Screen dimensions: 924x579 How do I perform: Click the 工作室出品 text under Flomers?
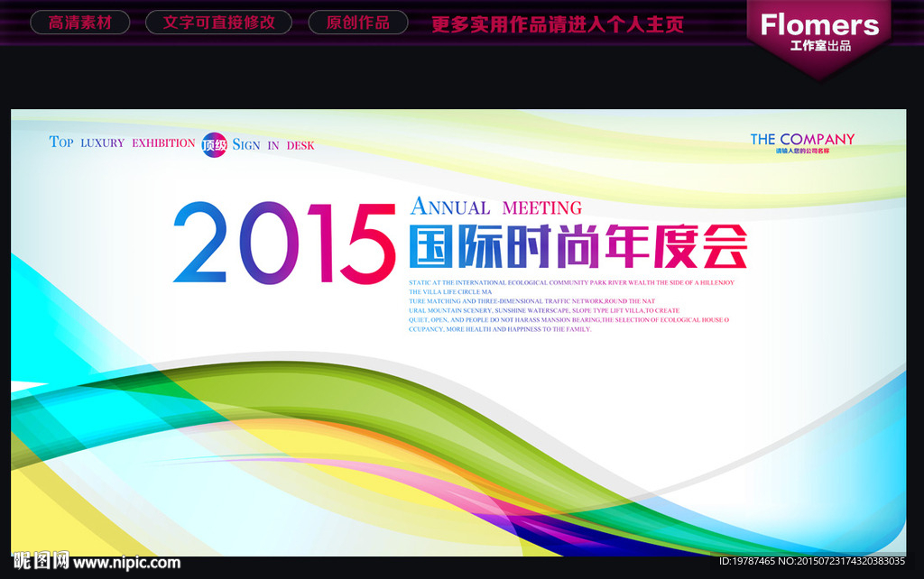[x=820, y=46]
